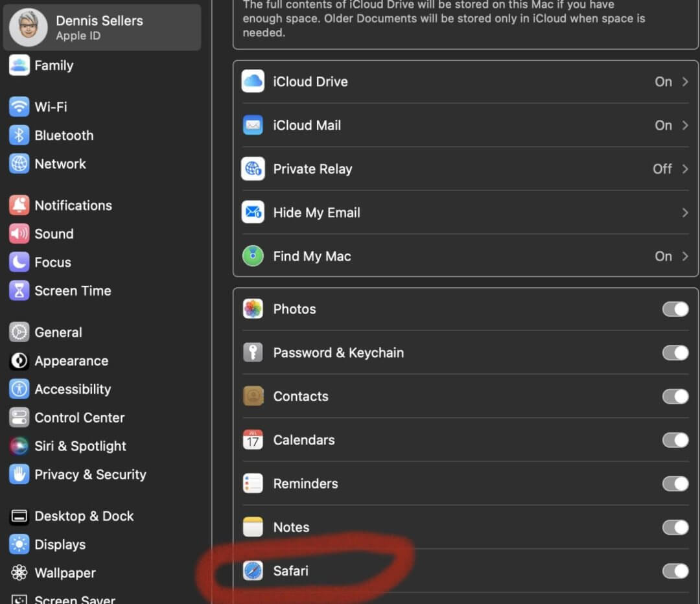Click the Photos app icon
The height and width of the screenshot is (604, 700).
click(253, 309)
